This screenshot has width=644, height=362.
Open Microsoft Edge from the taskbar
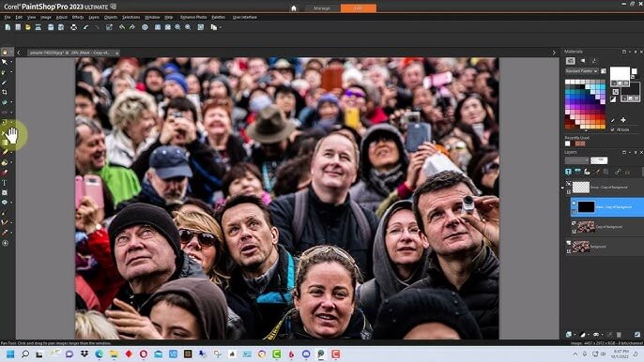click(x=99, y=354)
